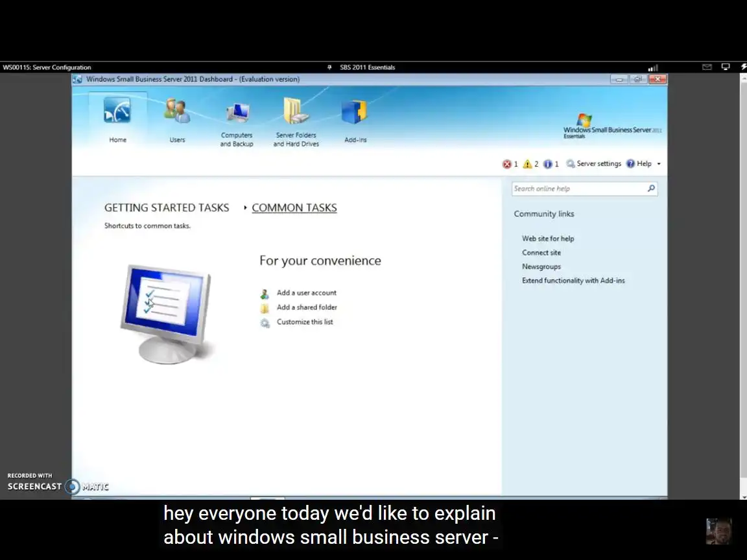Switch to Getting Started Tasks tab
This screenshot has width=747, height=560.
tap(167, 207)
